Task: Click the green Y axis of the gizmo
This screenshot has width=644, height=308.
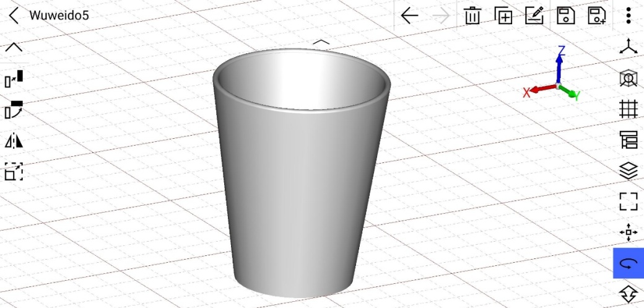Action: [x=570, y=92]
